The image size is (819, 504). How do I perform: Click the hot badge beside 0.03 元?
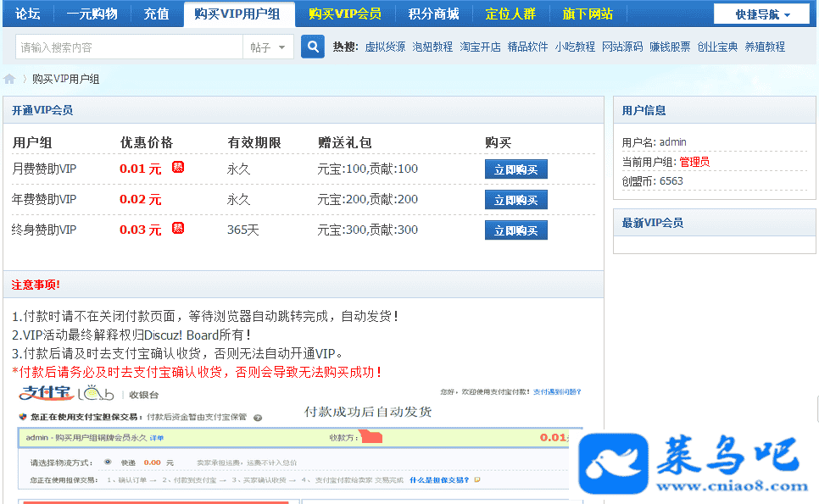[x=178, y=228]
